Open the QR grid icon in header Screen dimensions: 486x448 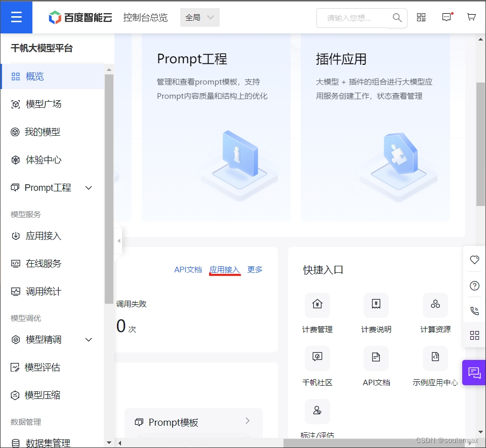[421, 17]
